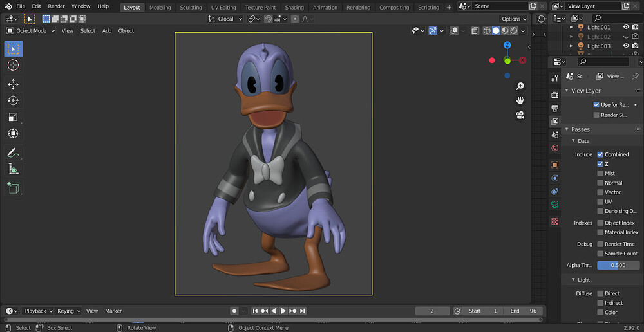Open the File menu

coord(21,6)
